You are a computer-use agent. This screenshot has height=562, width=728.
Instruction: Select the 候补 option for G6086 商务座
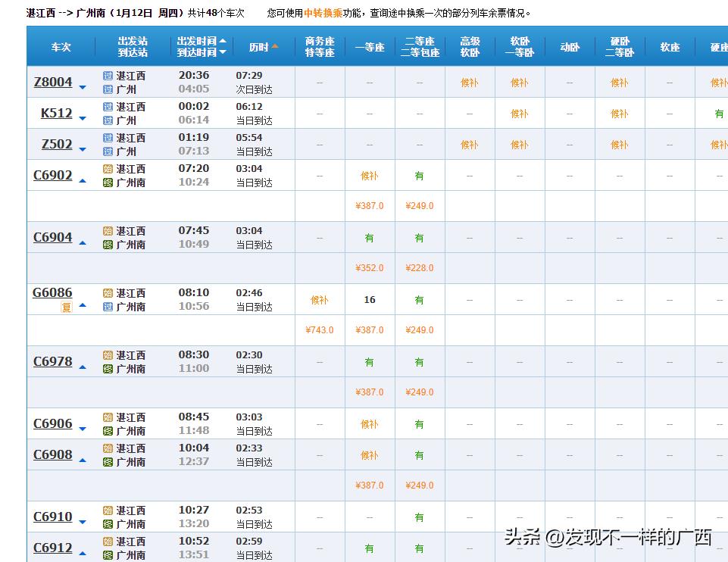320,300
